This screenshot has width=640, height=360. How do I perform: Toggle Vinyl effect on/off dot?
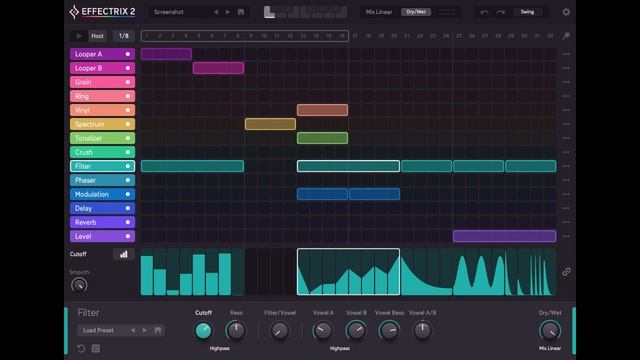128,110
